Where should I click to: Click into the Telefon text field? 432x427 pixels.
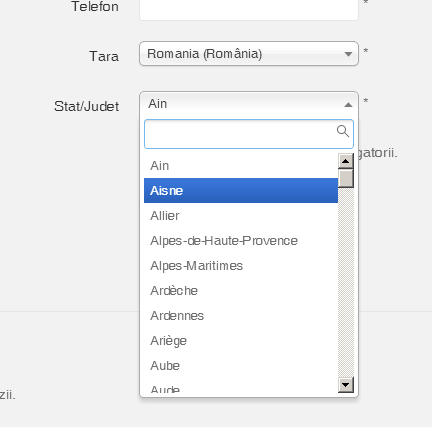click(x=249, y=9)
